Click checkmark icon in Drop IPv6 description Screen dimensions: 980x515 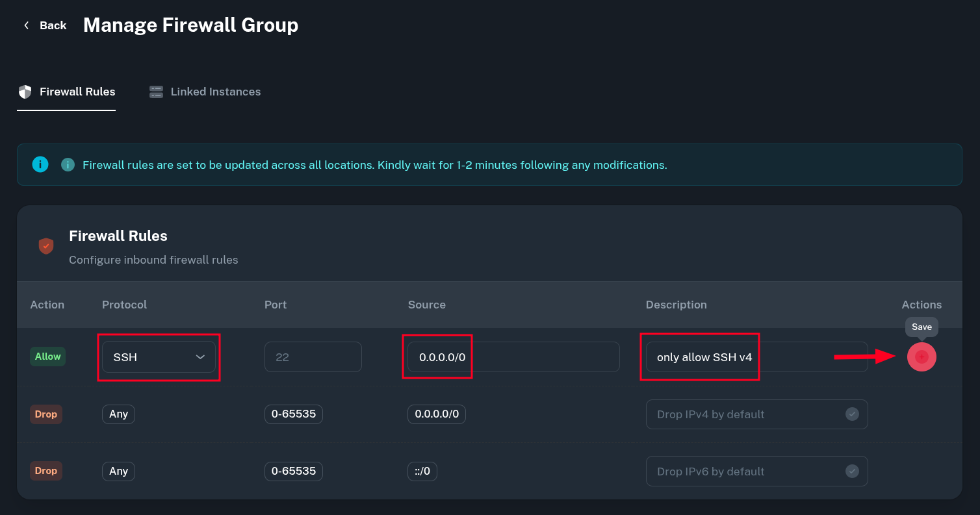pyautogui.click(x=851, y=471)
